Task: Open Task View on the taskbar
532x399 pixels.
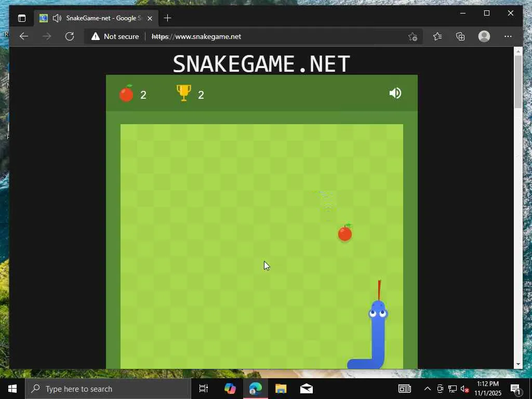Action: tap(204, 389)
